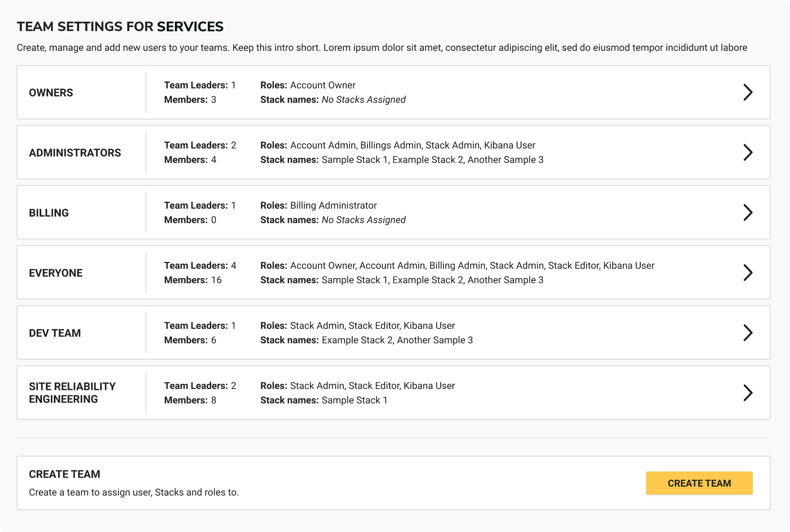Screen dimensions: 790x532
Task: Expand Administrators team with right chevron
Action: [748, 152]
